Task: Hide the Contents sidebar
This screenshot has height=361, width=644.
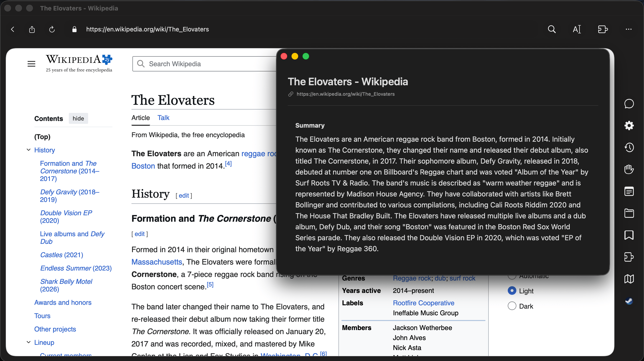Action: point(78,118)
